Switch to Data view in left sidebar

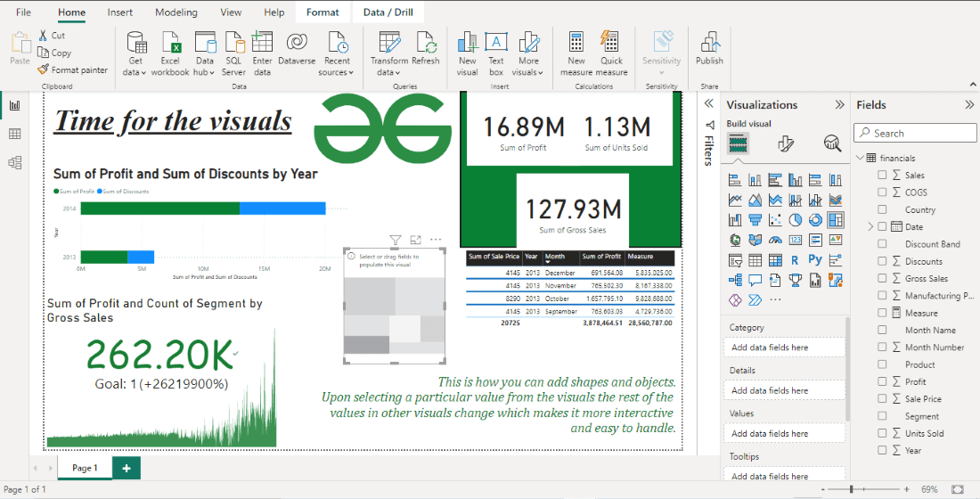[x=15, y=134]
